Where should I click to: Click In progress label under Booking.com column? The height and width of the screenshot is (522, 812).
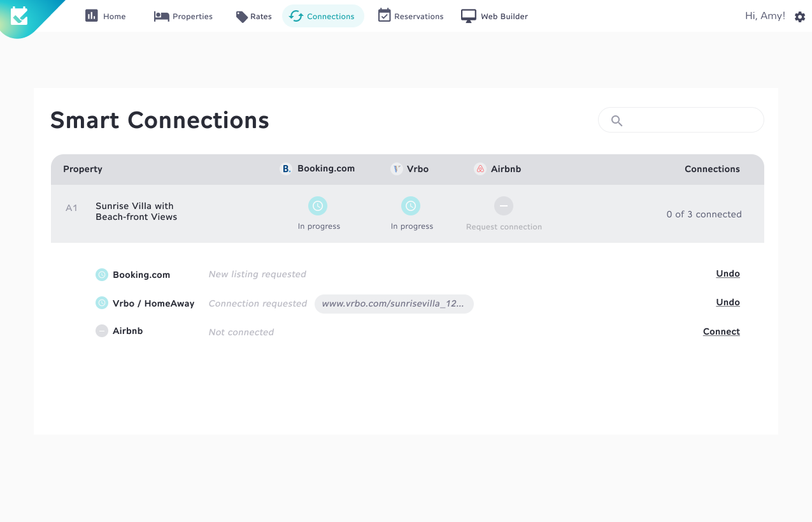click(319, 226)
